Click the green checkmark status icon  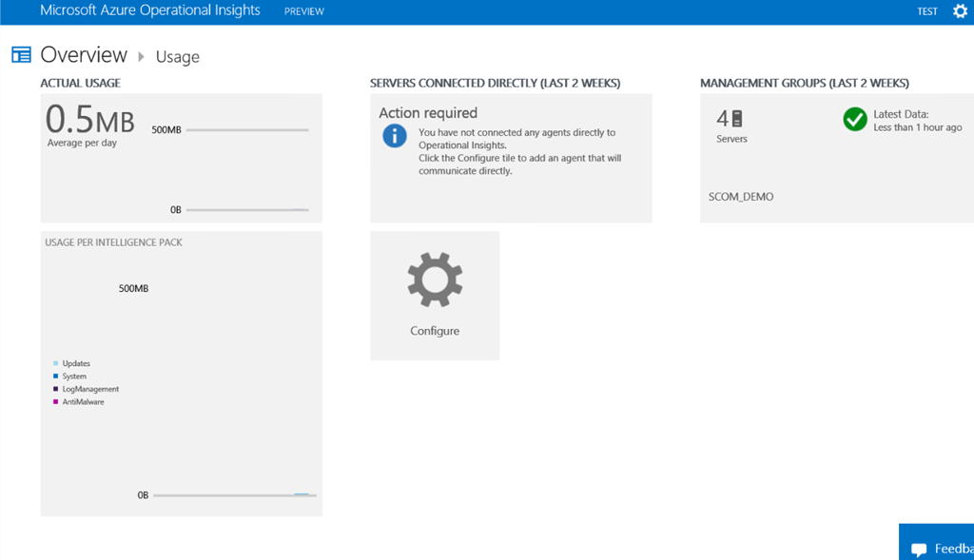tap(855, 119)
